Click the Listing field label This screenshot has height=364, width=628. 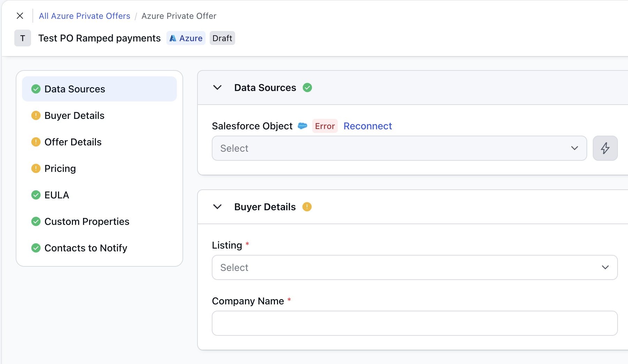(x=227, y=245)
